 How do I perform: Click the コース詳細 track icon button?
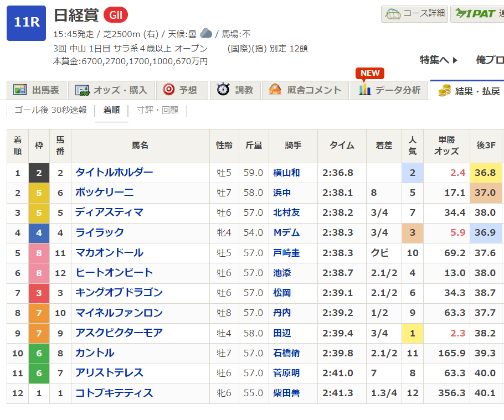click(392, 14)
